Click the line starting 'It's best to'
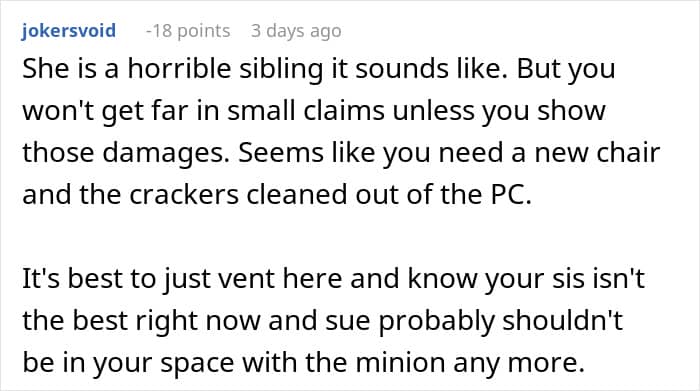The width and height of the screenshot is (700, 391). (x=333, y=279)
